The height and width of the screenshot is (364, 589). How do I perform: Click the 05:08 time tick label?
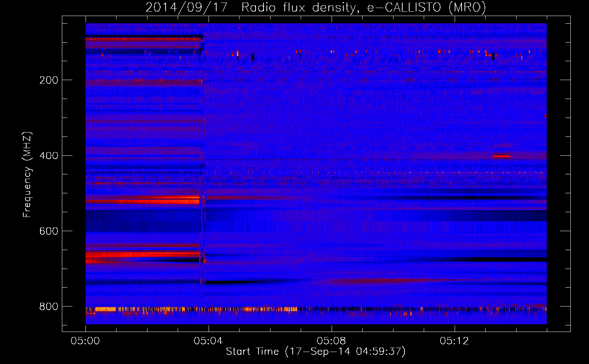pos(331,341)
